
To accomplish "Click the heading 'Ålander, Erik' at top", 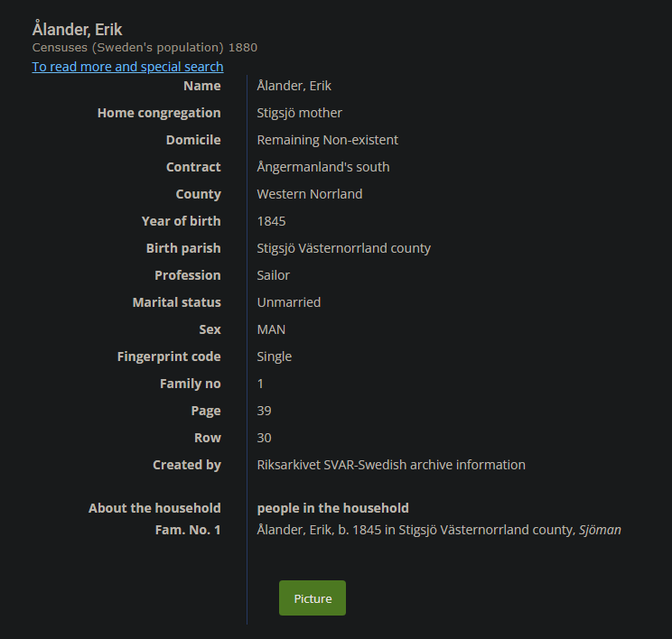I will coord(78,30).
